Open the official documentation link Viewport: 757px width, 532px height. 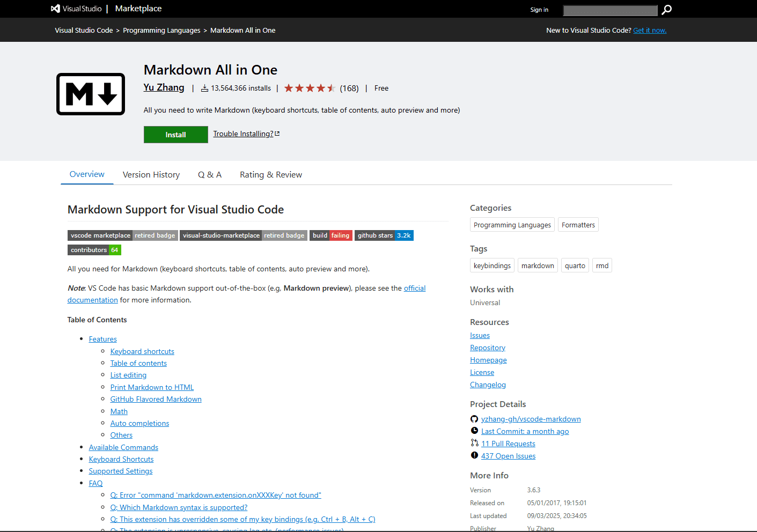415,288
